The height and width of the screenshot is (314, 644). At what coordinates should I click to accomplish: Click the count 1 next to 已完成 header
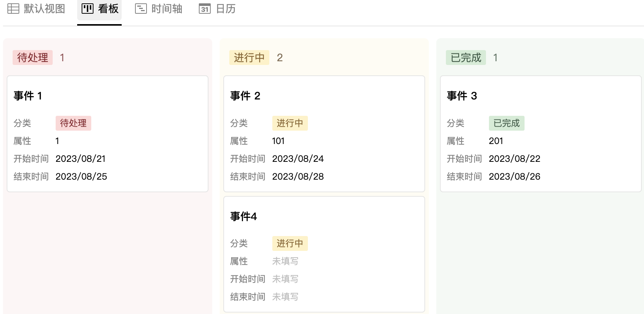495,58
